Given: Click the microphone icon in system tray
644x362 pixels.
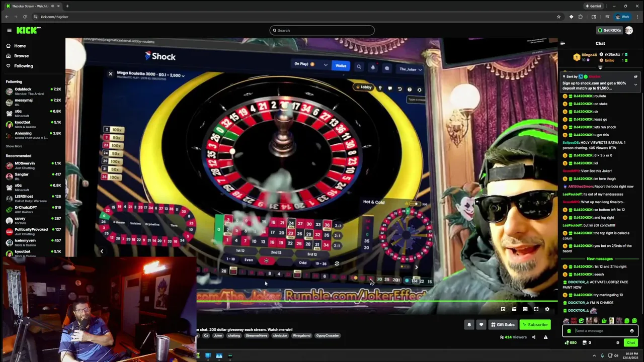Looking at the screenshot, I should click(x=602, y=356).
